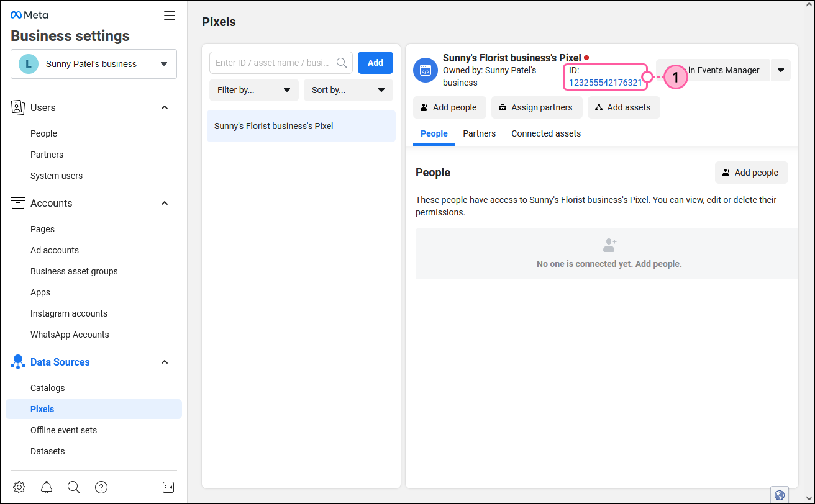The width and height of the screenshot is (815, 504).
Task: Open dropdown arrow beside Events Manager button
Action: coord(781,70)
